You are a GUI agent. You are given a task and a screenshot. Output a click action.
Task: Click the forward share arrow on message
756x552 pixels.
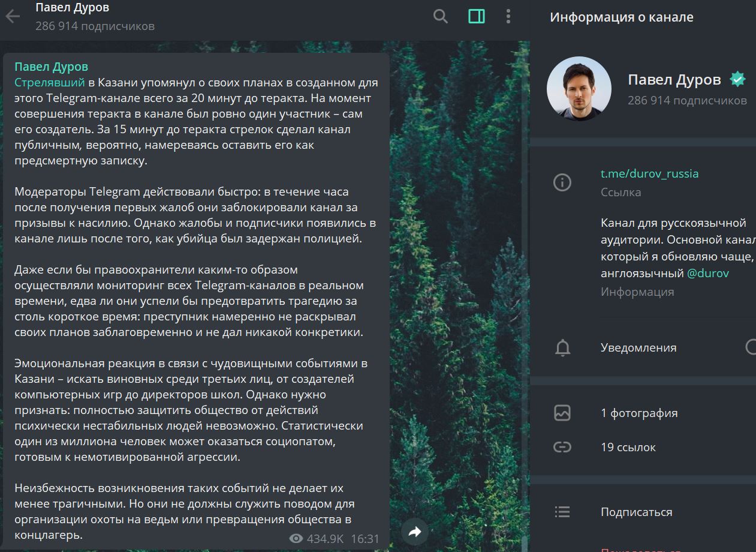tap(415, 531)
